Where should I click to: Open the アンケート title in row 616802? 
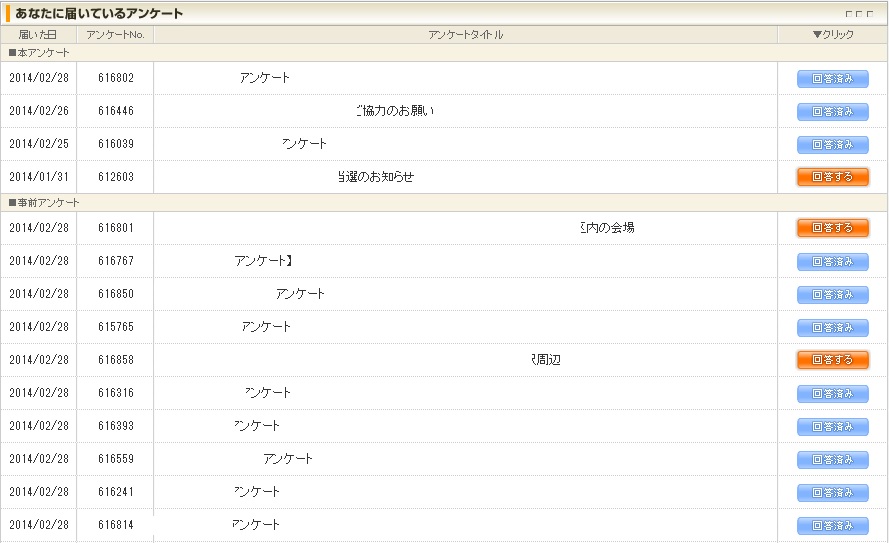[265, 78]
